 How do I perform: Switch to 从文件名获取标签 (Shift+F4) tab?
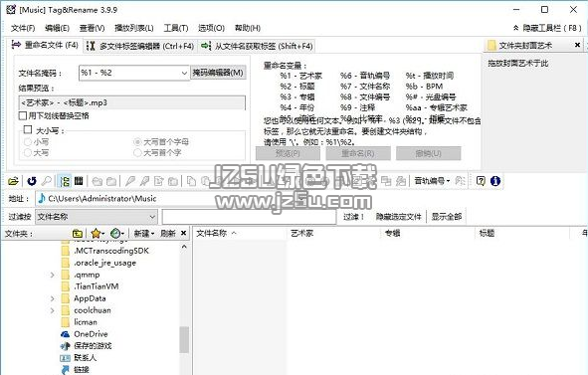click(257, 46)
